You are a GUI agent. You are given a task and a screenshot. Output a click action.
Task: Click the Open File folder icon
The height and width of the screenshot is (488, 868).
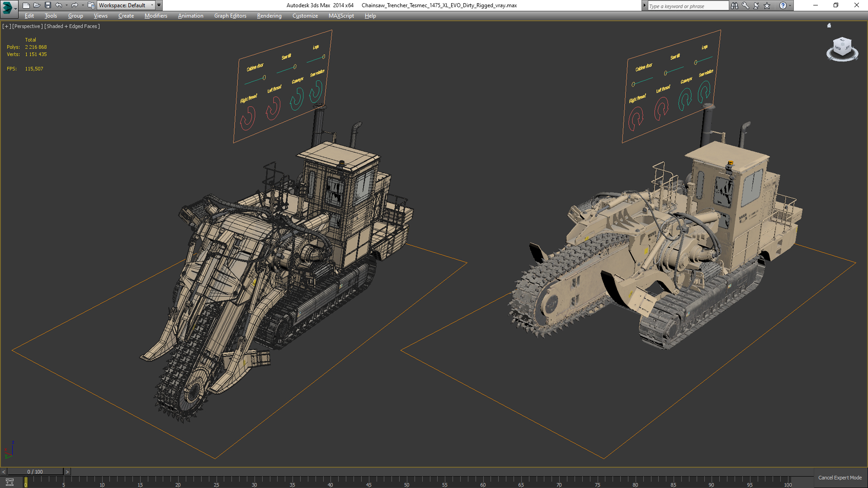pos(37,5)
